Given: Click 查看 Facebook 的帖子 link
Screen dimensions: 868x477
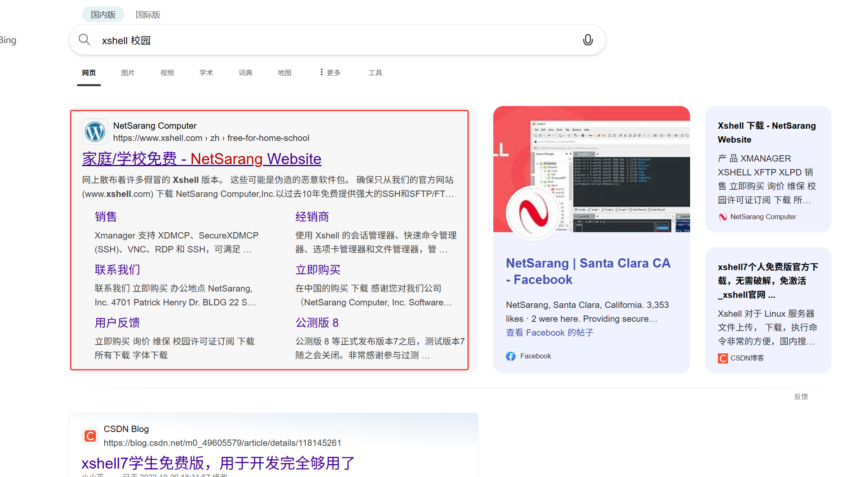Looking at the screenshot, I should [x=550, y=333].
